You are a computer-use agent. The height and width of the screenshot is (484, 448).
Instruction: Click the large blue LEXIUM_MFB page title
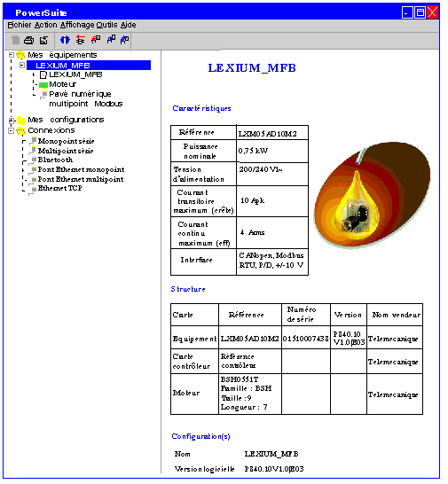[252, 68]
